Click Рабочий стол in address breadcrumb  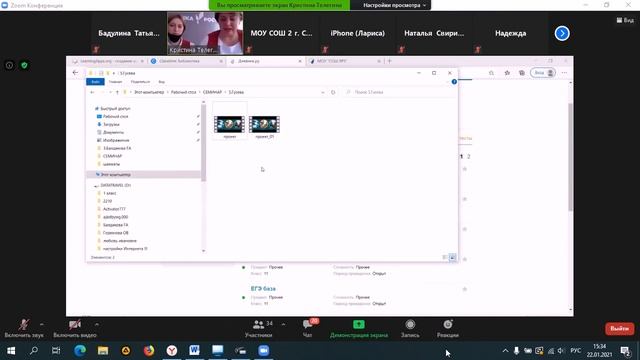[183, 92]
